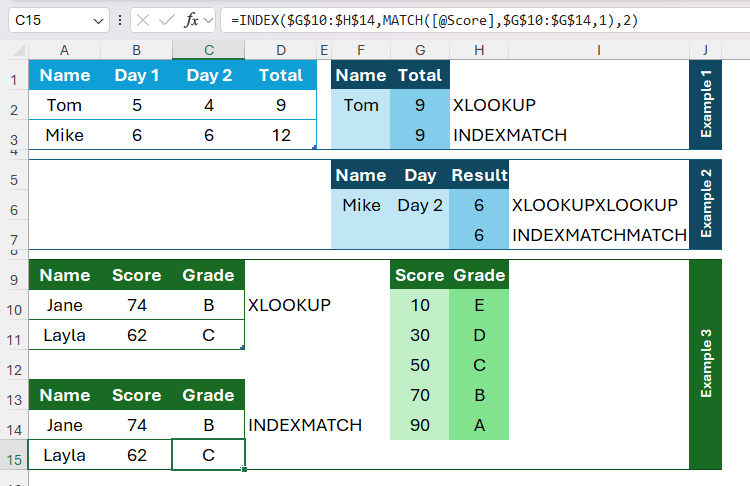Click cell containing Mike's total of 12
This screenshot has height=486, width=750.
280,135
